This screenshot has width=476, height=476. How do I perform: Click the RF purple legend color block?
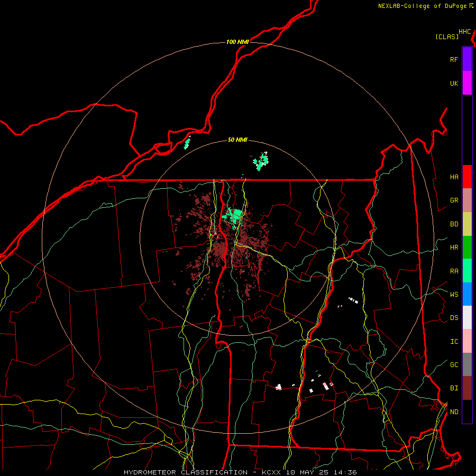click(x=467, y=59)
